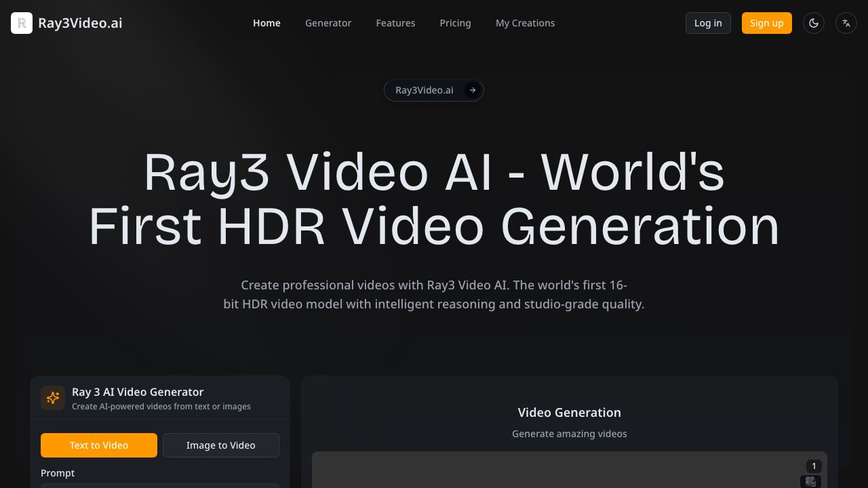Open the language translation selector
The width and height of the screenshot is (868, 488).
(x=846, y=23)
